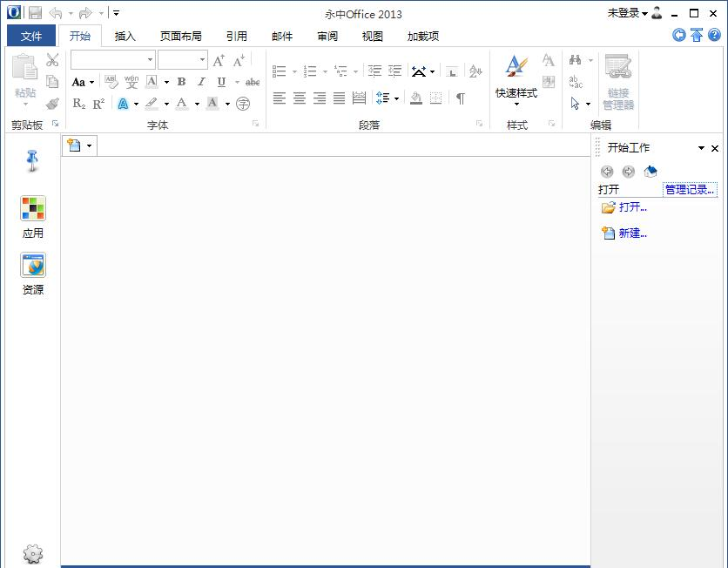Click the settings gear in sidebar
This screenshot has height=588, width=728.
(33, 554)
